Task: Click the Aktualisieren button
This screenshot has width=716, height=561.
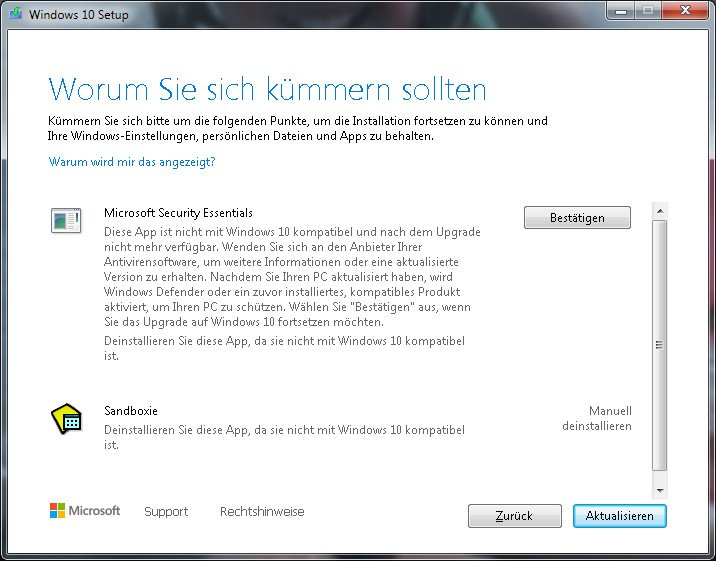Action: 620,516
